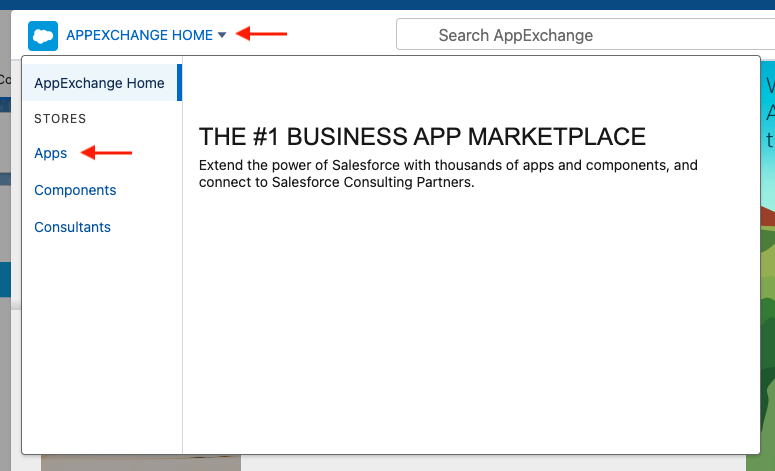Focus the Search AppExchange field

coord(585,35)
